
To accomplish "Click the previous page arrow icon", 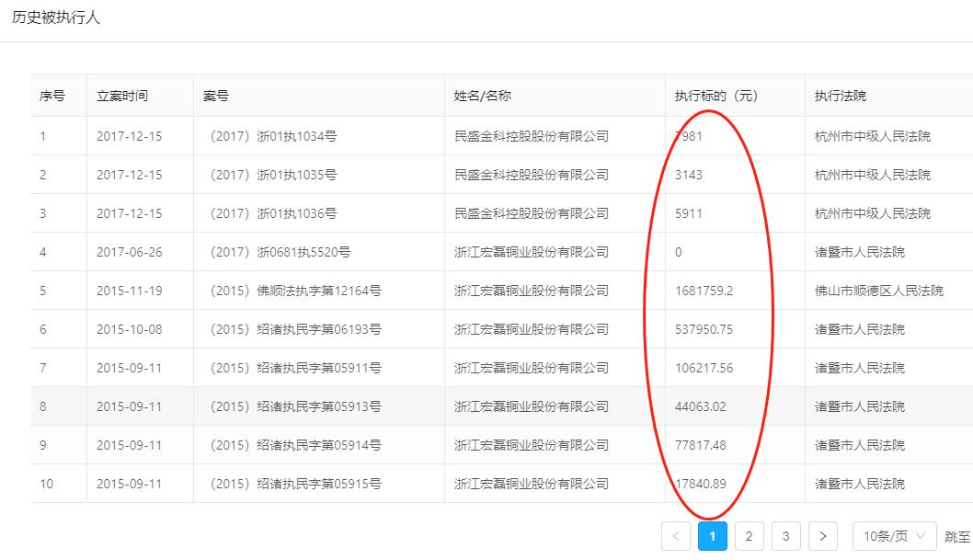I will [x=676, y=535].
